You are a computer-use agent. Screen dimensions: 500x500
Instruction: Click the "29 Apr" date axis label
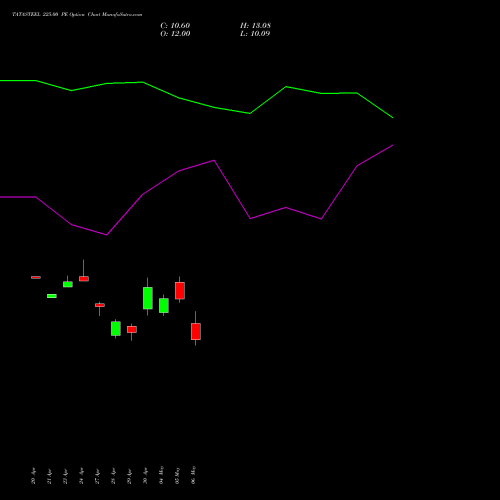129,476
